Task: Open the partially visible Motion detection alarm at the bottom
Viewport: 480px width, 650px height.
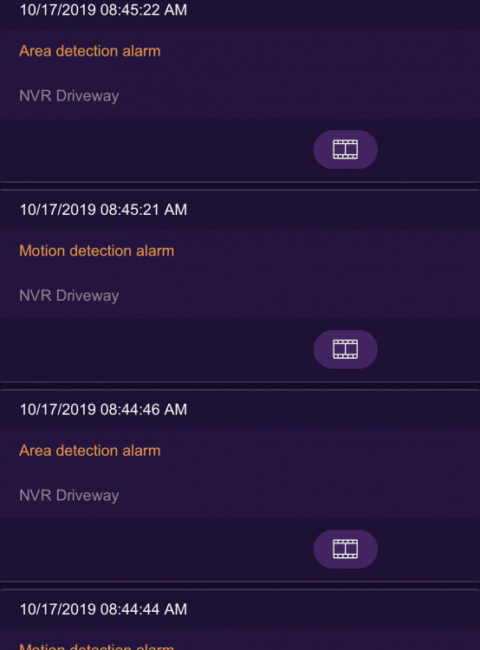Action: pyautogui.click(x=97, y=646)
